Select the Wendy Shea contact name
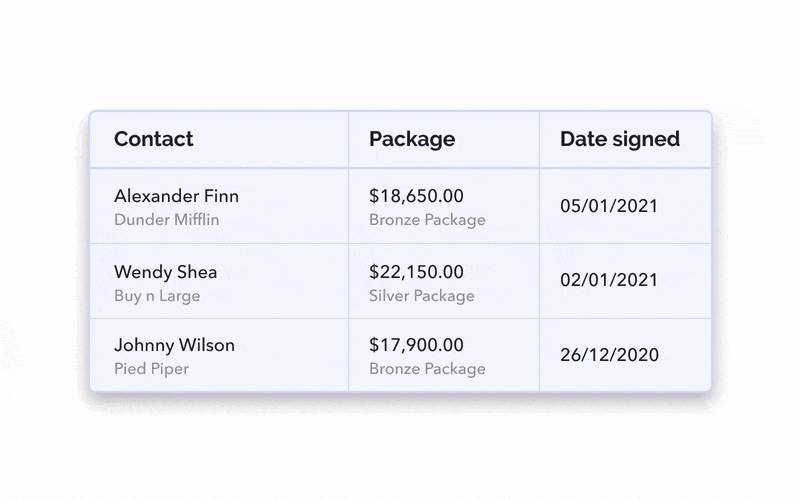The image size is (800, 499). tap(165, 272)
